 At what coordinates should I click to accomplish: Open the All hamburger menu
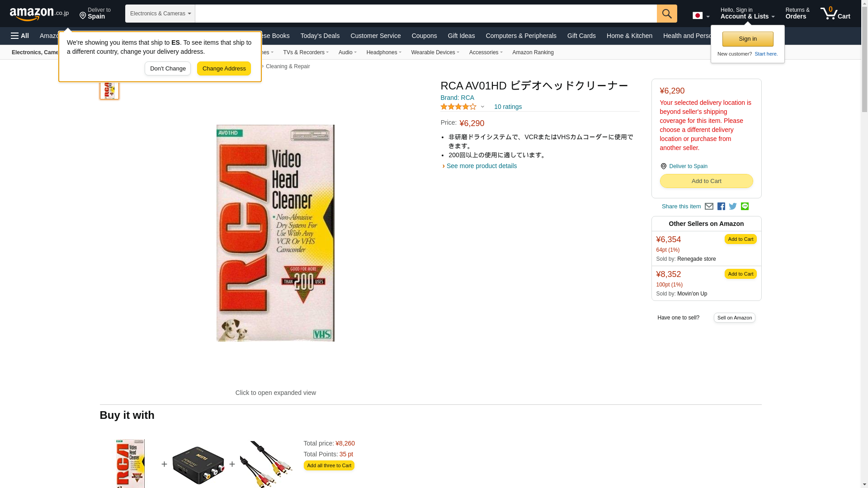pyautogui.click(x=20, y=36)
